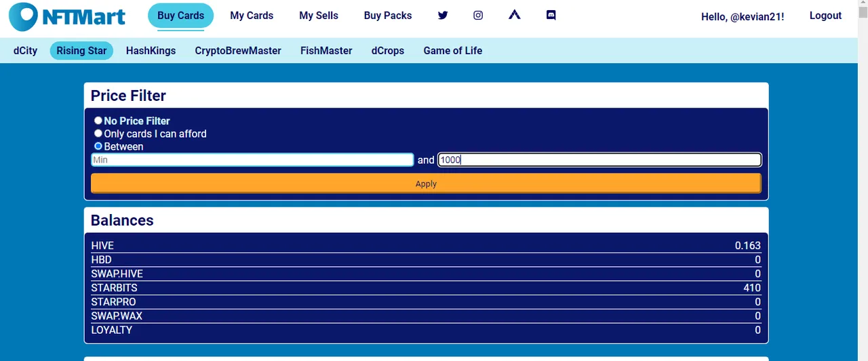Click the Hello, @kevian21! greeting
Viewport: 868px width, 361px height.
pyautogui.click(x=743, y=16)
